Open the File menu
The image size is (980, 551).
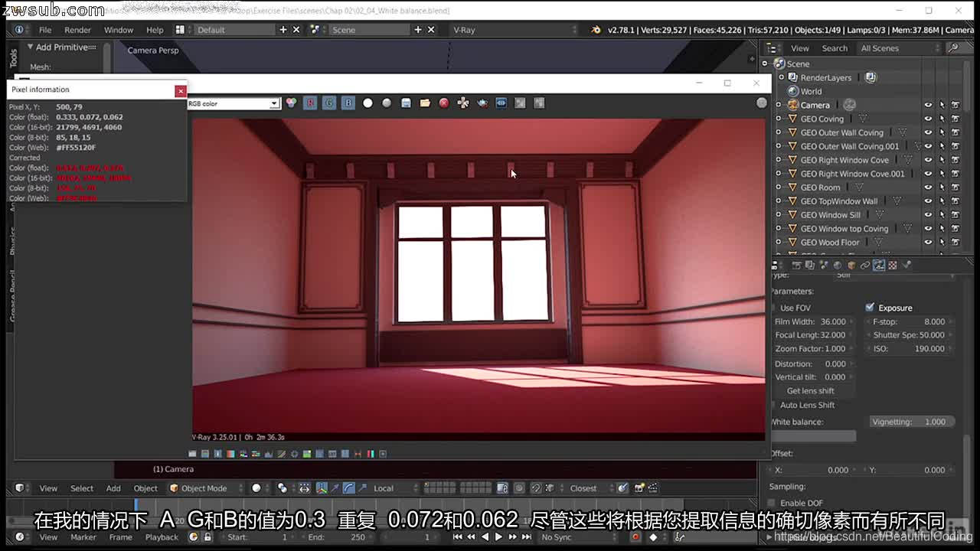click(45, 30)
